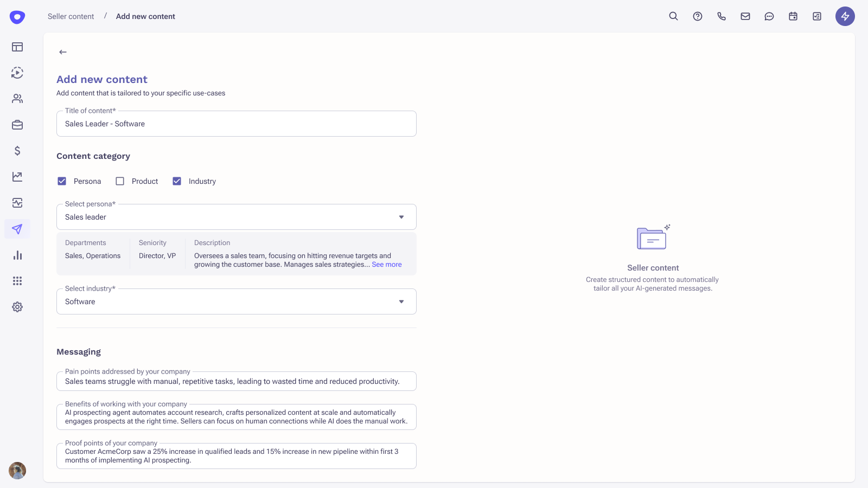The width and height of the screenshot is (868, 488).
Task: Open the dashboard panel from the sidebar
Action: [17, 47]
